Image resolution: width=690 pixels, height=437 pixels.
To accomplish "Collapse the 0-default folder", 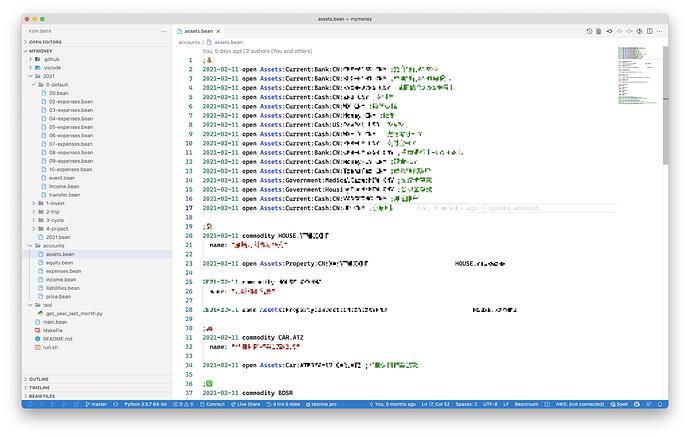I will pos(54,84).
